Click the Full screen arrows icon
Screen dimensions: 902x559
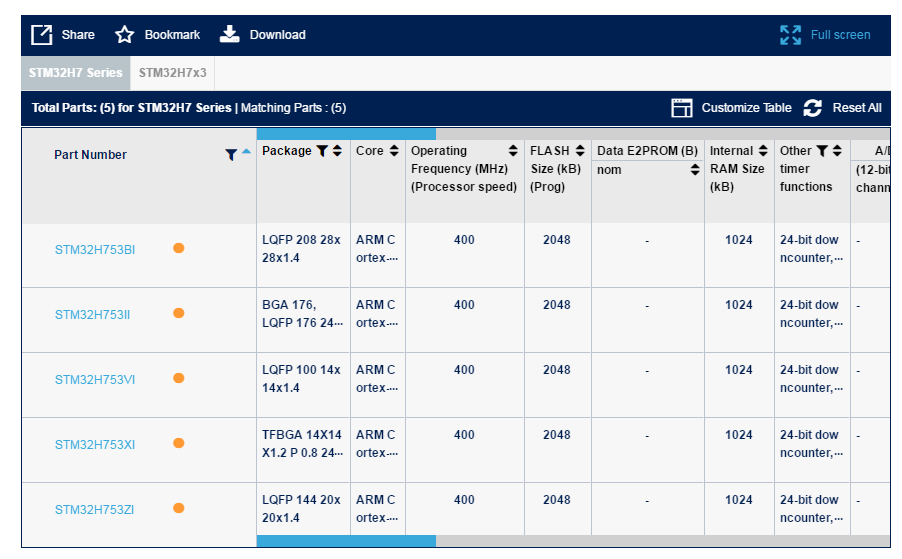790,35
